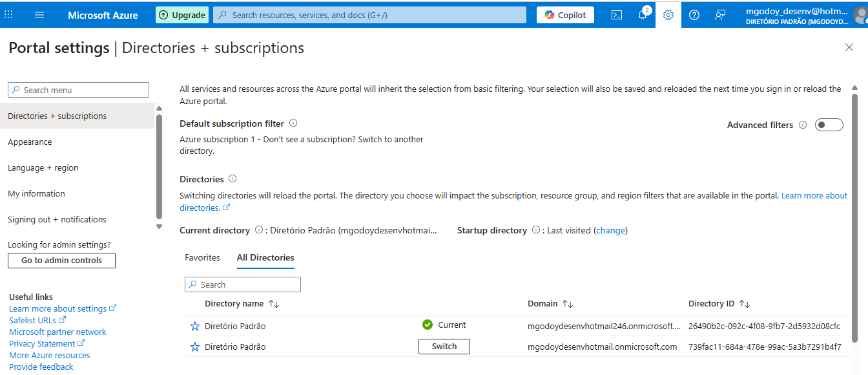Select Directories + subscriptions menu item

(77, 116)
